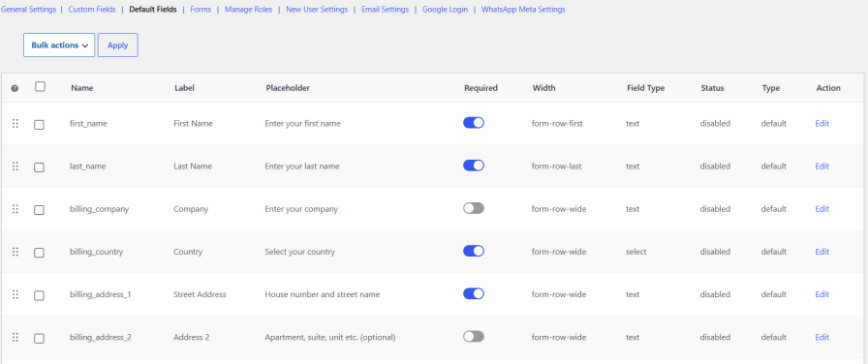Click the Required column header
The image size is (868, 364).
(480, 88)
